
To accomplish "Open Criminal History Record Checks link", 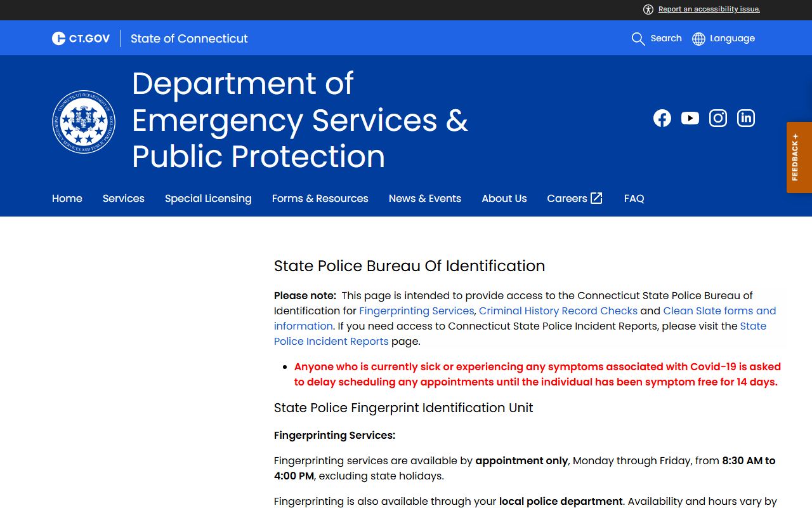I will pos(558,311).
